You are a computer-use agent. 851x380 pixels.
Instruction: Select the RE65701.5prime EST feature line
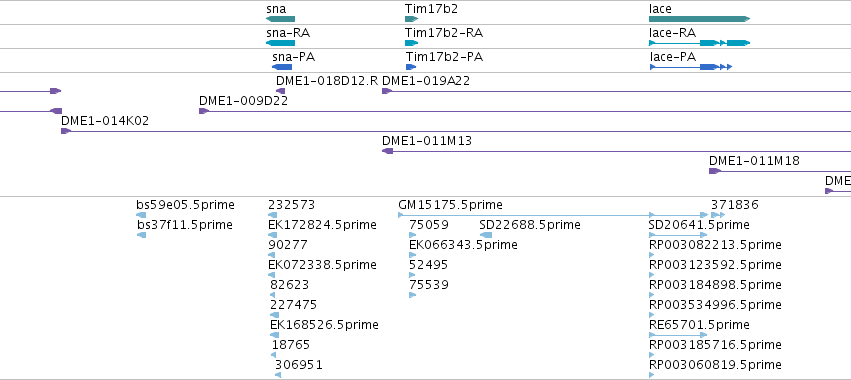pos(678,335)
